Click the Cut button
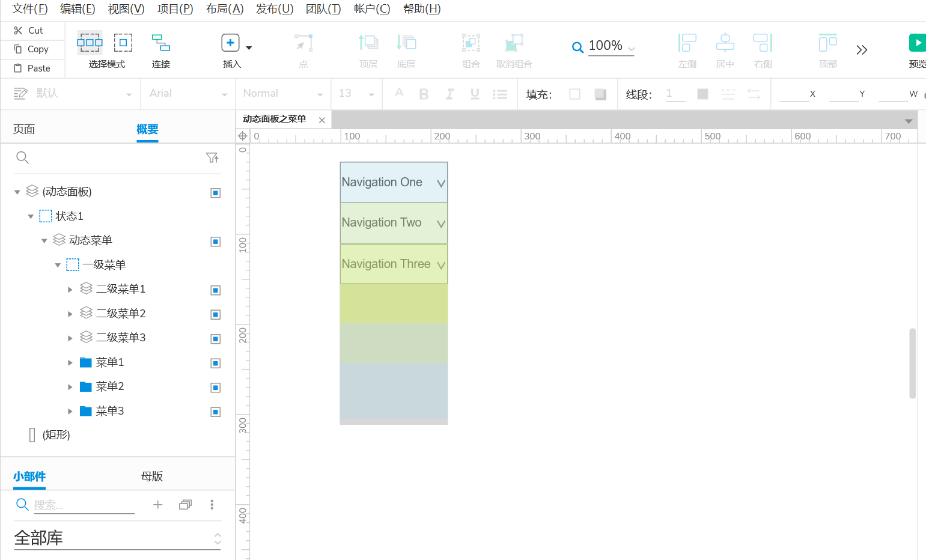The height and width of the screenshot is (560, 926). tap(29, 31)
